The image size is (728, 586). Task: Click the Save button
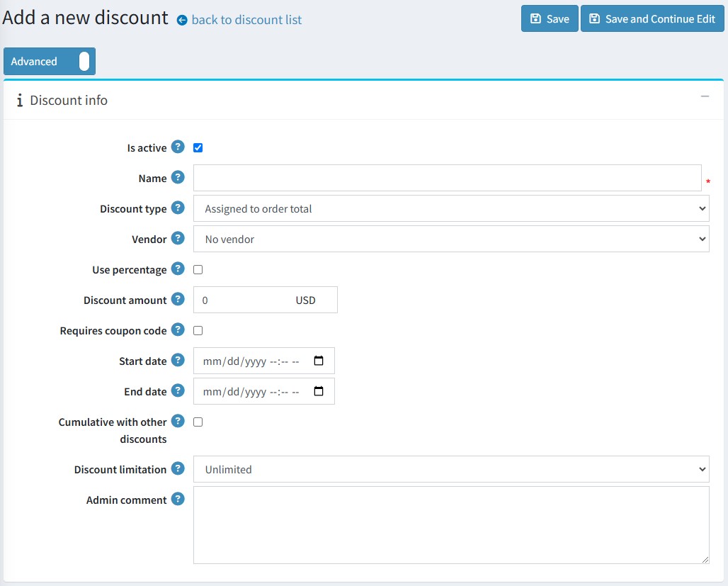[550, 19]
